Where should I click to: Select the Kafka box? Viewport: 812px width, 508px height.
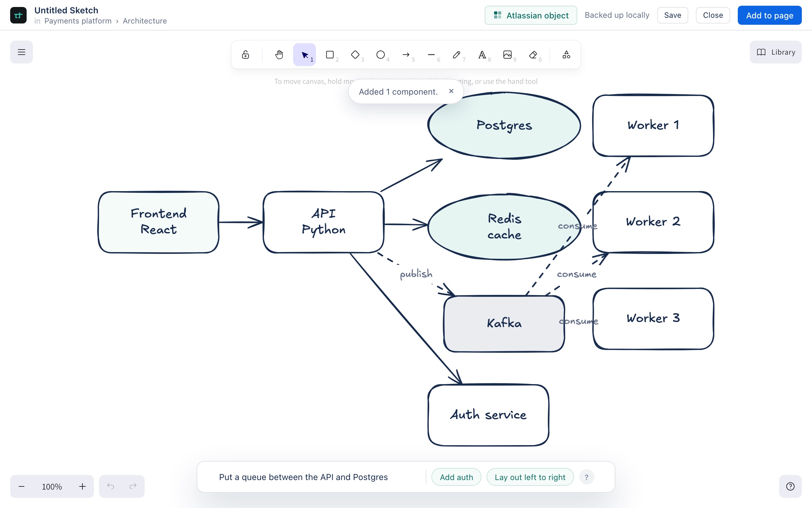pos(504,324)
